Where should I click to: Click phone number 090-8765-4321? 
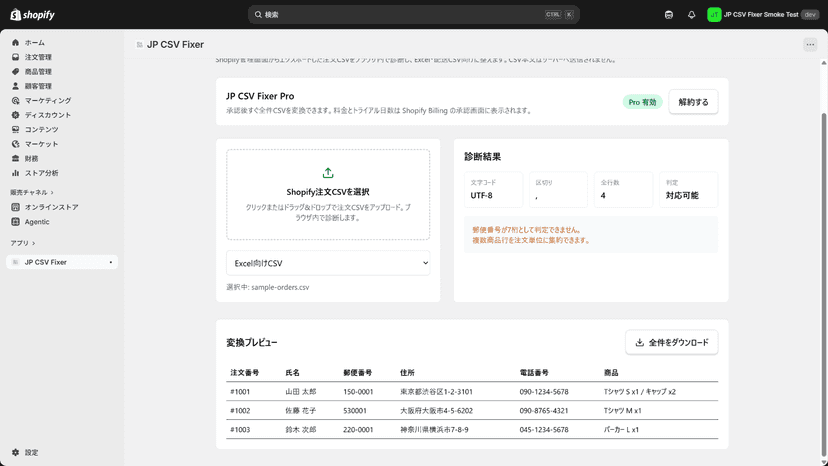pyautogui.click(x=544, y=411)
